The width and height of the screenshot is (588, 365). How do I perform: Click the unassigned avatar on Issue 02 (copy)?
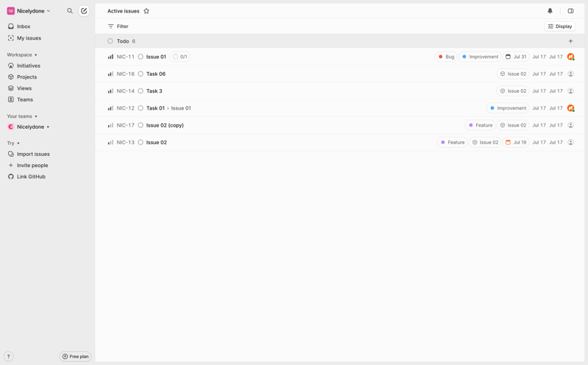pos(570,125)
